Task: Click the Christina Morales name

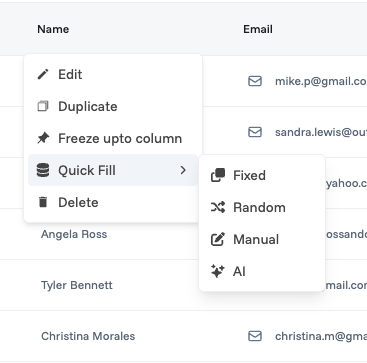Action: 88,336
